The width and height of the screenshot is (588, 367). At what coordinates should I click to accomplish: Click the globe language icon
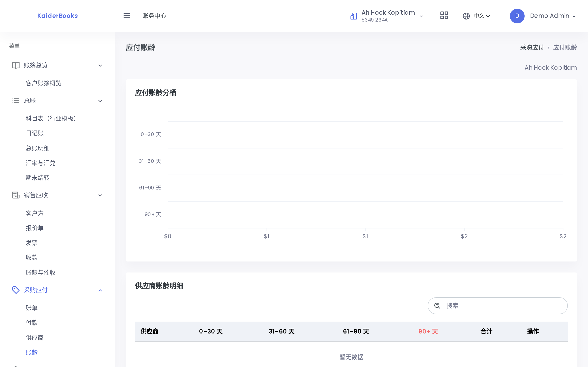click(466, 16)
